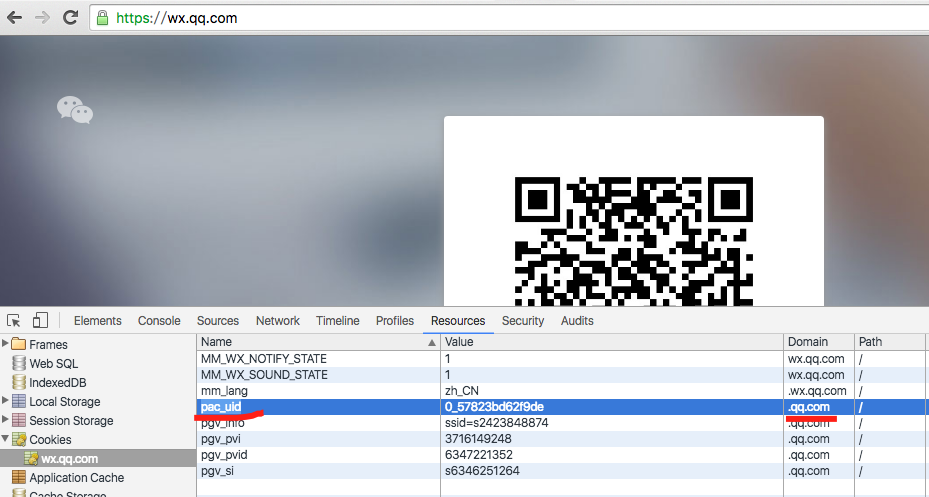Image resolution: width=929 pixels, height=497 pixels.
Task: Select the pac_uid cookie name
Action: point(221,407)
